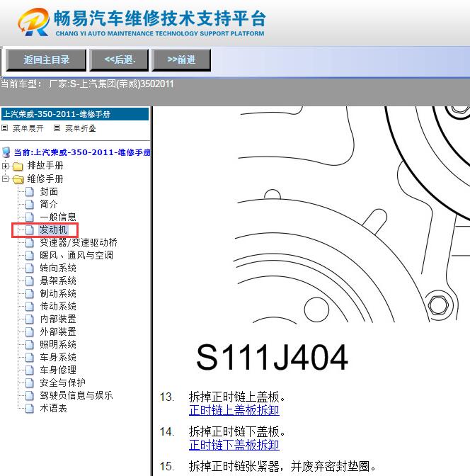
Task: Open 制动系统 section
Action: (x=58, y=293)
